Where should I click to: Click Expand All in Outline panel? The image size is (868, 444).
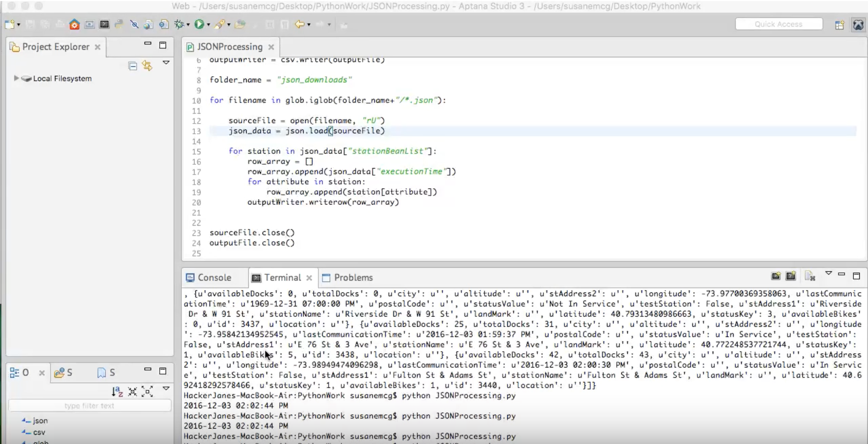147,392
